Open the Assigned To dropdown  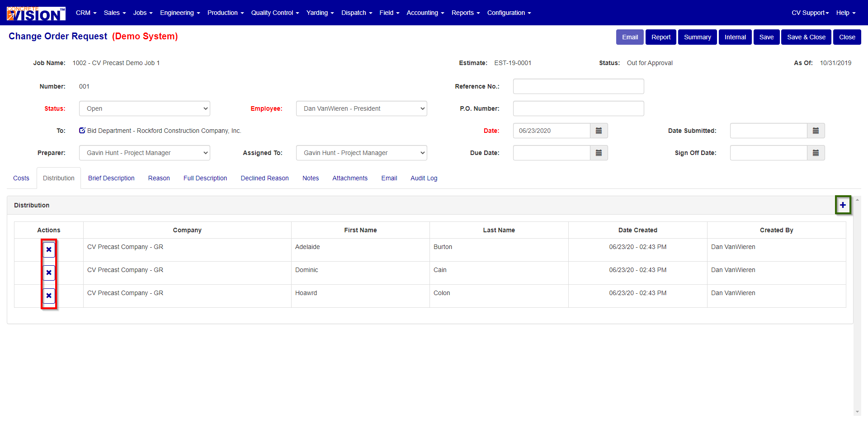click(362, 153)
